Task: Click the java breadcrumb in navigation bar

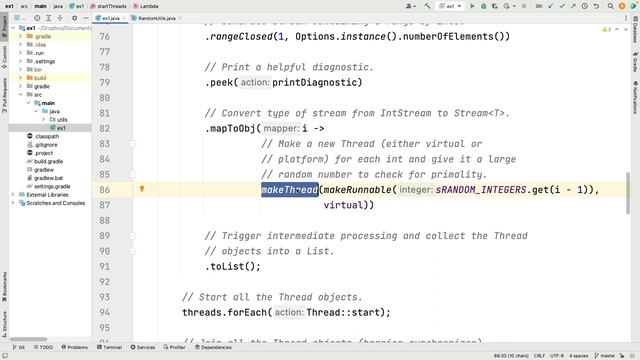Action: click(x=58, y=6)
